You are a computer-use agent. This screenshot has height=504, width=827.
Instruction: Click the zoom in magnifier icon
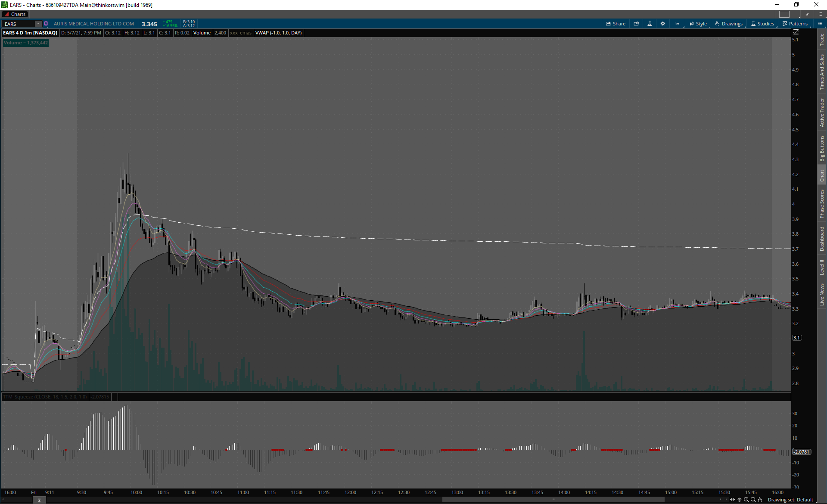tap(746, 500)
